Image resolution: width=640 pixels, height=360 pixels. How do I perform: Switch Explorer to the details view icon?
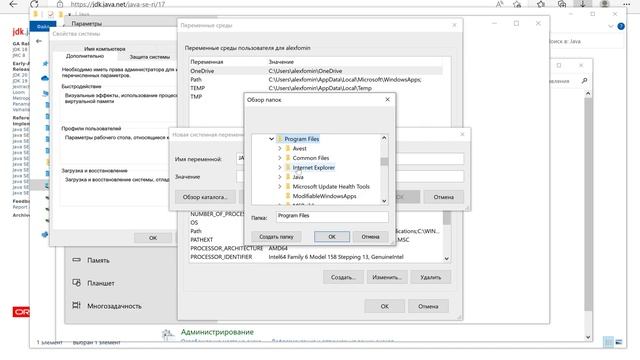(608, 342)
